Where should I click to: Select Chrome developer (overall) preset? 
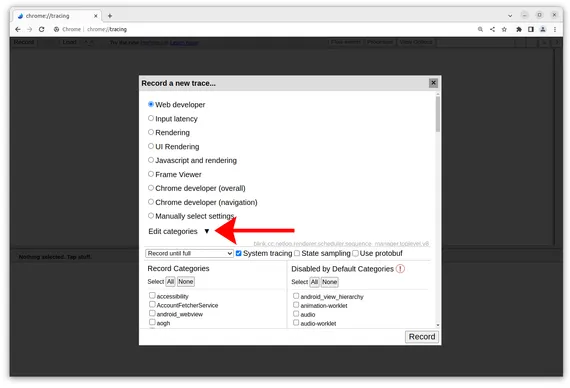(x=151, y=188)
